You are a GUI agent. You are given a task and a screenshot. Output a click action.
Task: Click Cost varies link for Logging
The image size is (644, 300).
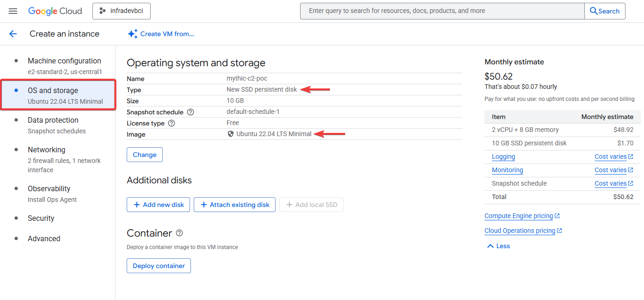(614, 156)
